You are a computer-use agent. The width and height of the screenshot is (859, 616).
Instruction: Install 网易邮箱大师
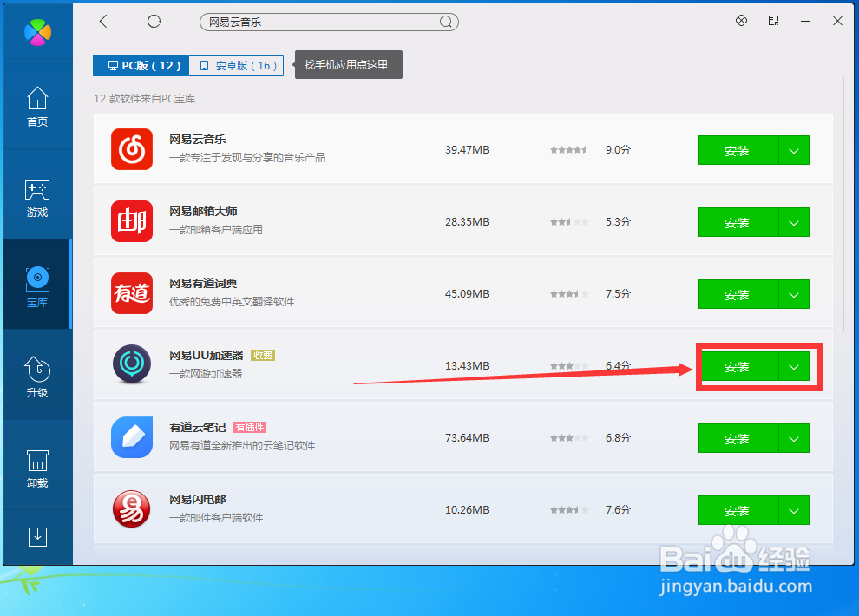point(738,222)
